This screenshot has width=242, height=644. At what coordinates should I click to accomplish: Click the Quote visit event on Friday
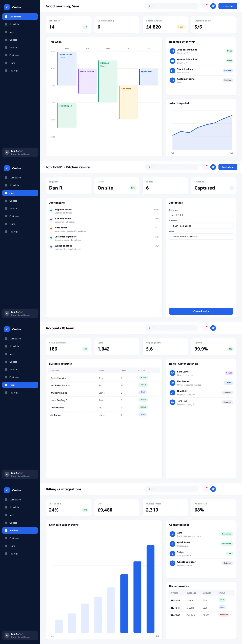[x=149, y=77]
